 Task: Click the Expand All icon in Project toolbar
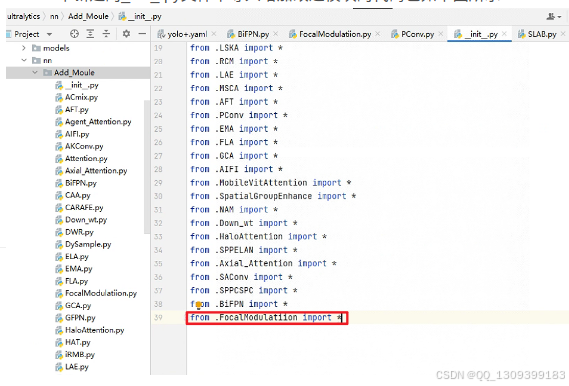pyautogui.click(x=90, y=34)
